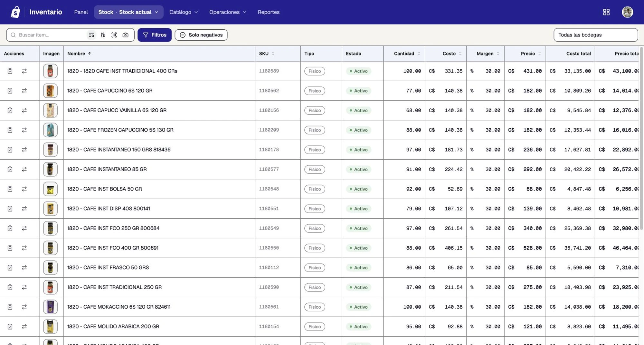Click SKU 1180590
The height and width of the screenshot is (345, 644).
269,287
